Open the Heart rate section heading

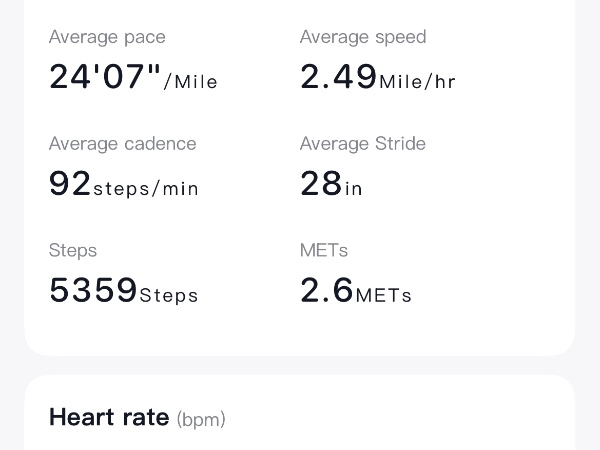(x=109, y=417)
